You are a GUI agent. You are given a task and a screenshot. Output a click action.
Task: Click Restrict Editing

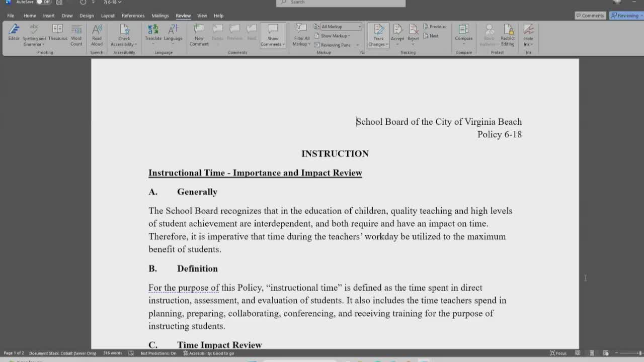[x=508, y=34]
